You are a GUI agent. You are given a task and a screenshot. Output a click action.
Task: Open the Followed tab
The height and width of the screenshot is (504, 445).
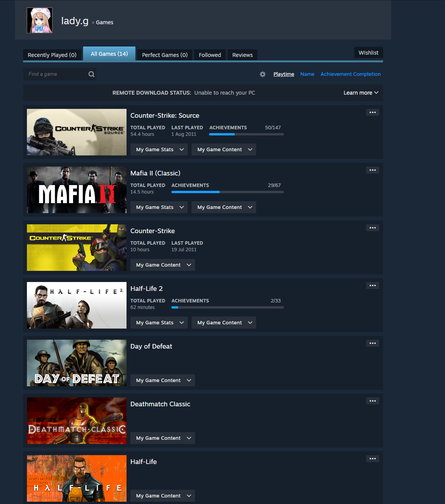pyautogui.click(x=210, y=55)
